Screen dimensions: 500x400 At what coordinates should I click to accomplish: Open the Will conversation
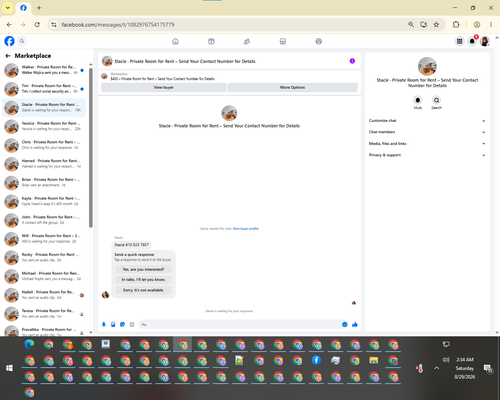coord(44,238)
